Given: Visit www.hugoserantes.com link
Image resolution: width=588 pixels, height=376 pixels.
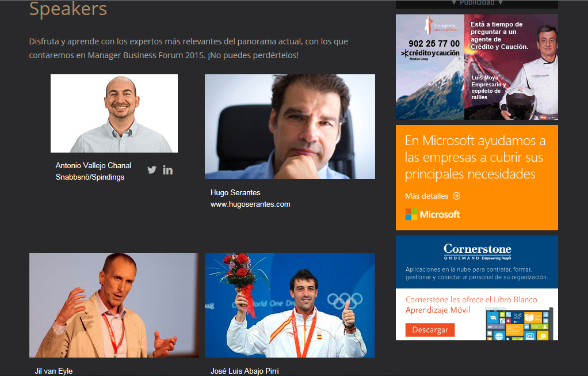Looking at the screenshot, I should click(x=250, y=204).
